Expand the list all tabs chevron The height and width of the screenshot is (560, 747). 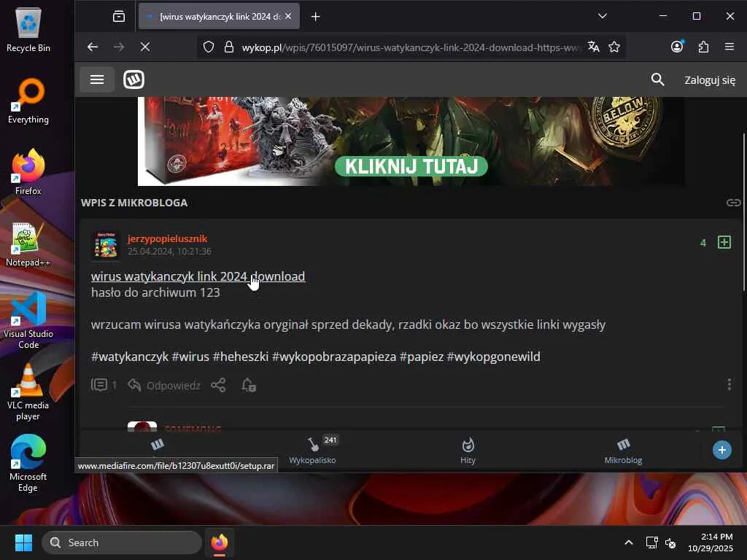click(602, 16)
